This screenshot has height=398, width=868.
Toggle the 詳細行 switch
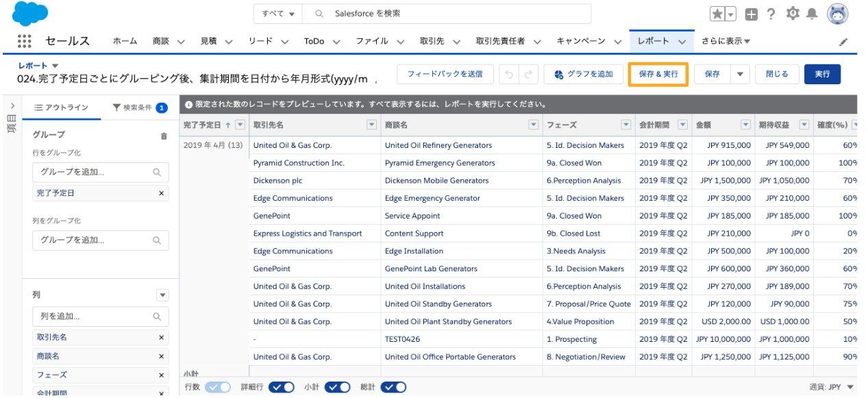tap(282, 387)
